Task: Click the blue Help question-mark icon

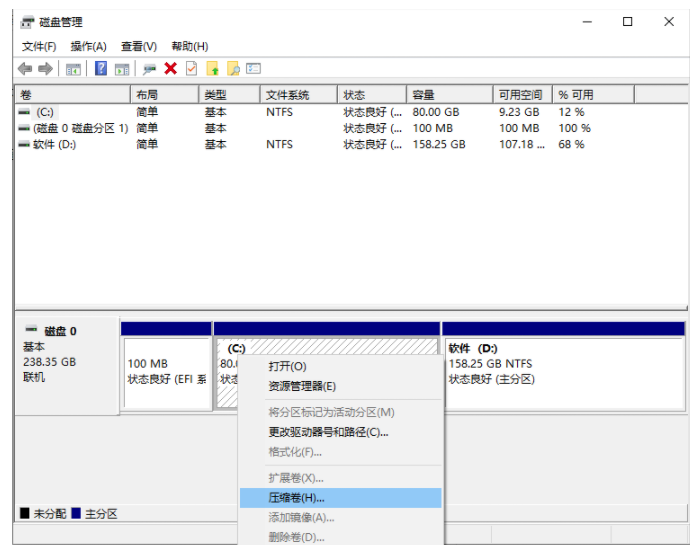Action: coord(101,68)
